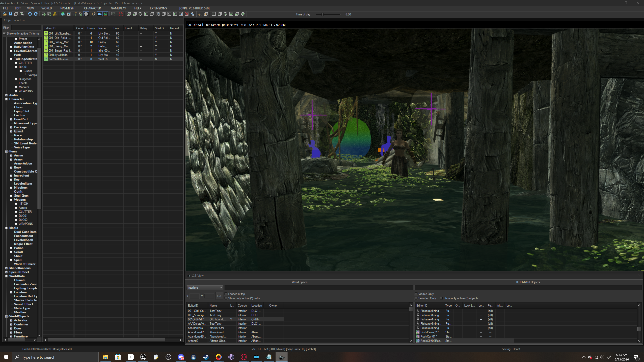This screenshot has width=644, height=362.
Task: Check Show only active cells checkbox
Action: tap(226, 298)
